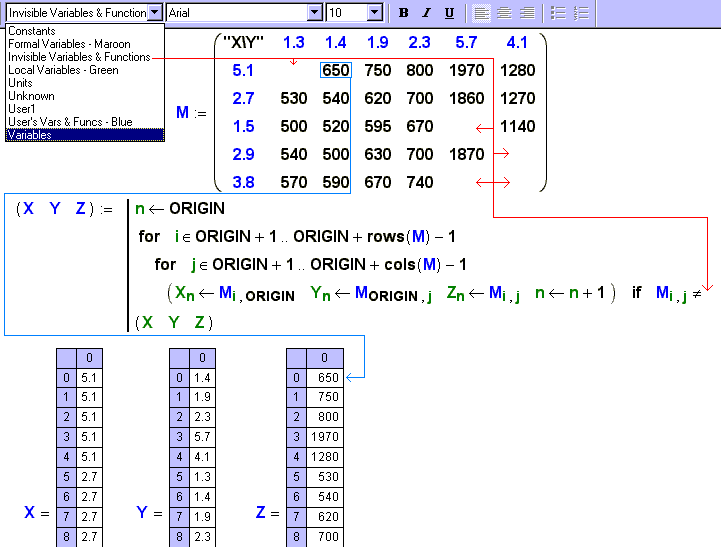Click row index 4 in the Y table

coord(179,457)
